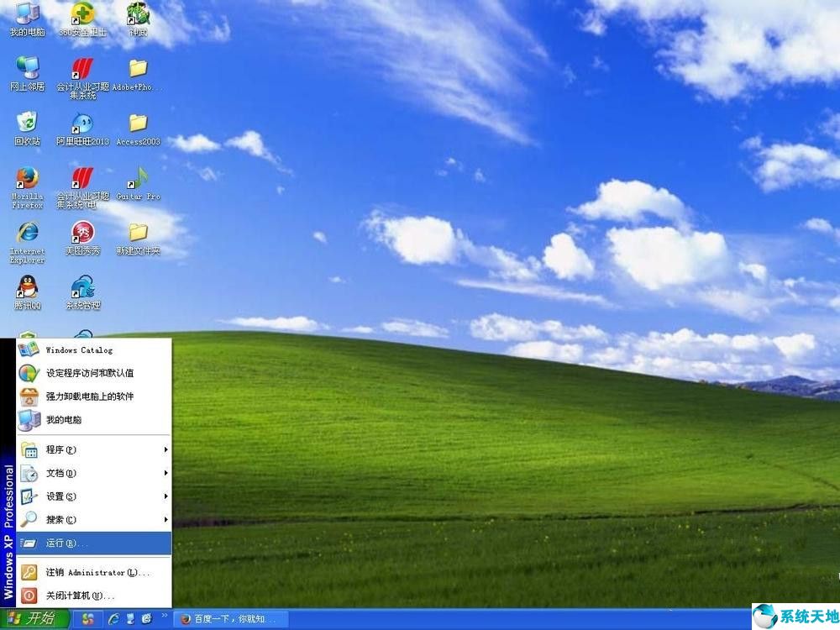This screenshot has height=630, width=840.
Task: Open the Recycle Bin desktop icon
Action: [x=28, y=129]
